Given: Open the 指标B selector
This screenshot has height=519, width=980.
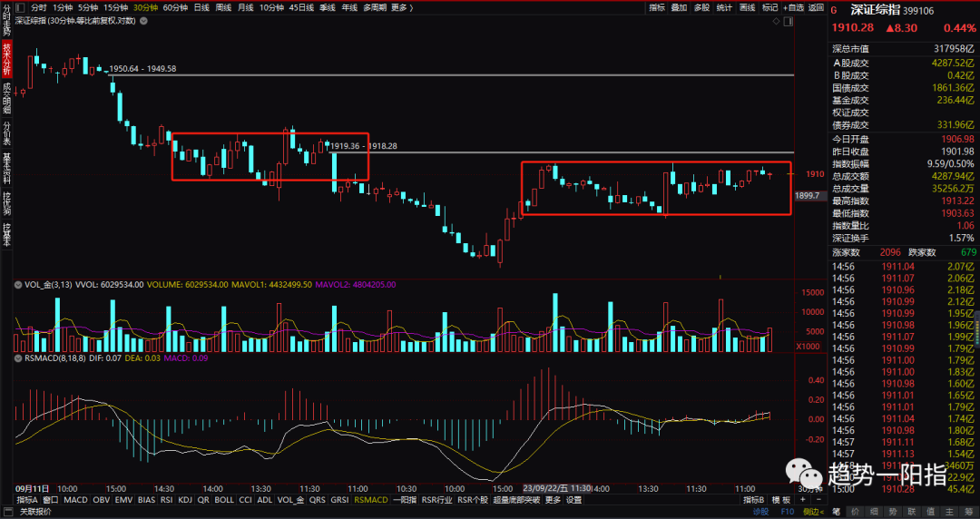Looking at the screenshot, I should [x=754, y=500].
